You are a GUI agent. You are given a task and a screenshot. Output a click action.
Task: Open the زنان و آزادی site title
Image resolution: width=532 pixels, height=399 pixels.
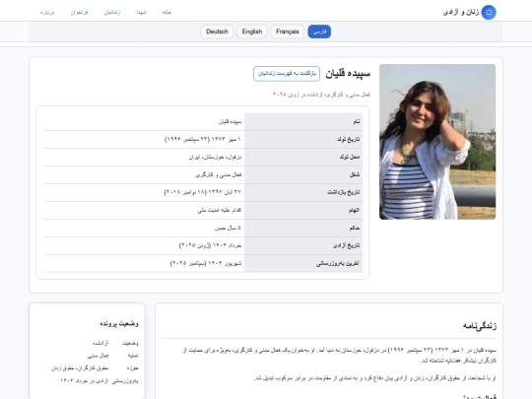coord(461,13)
